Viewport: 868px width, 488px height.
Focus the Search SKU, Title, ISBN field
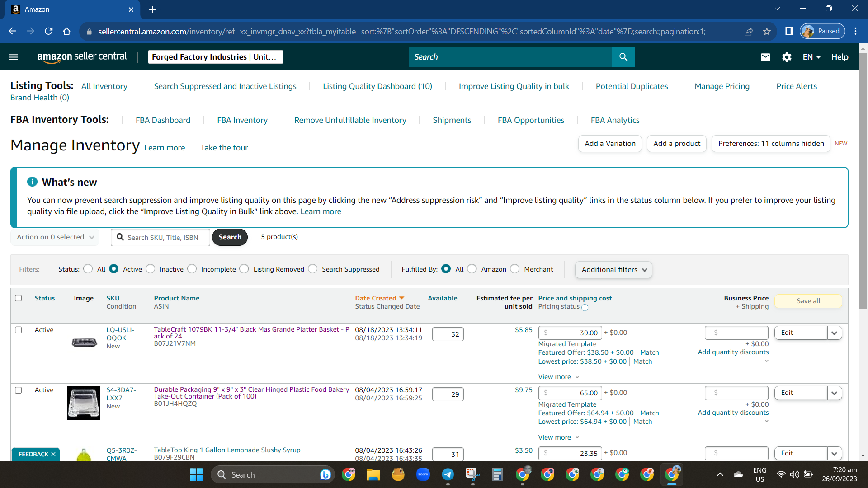click(x=160, y=237)
